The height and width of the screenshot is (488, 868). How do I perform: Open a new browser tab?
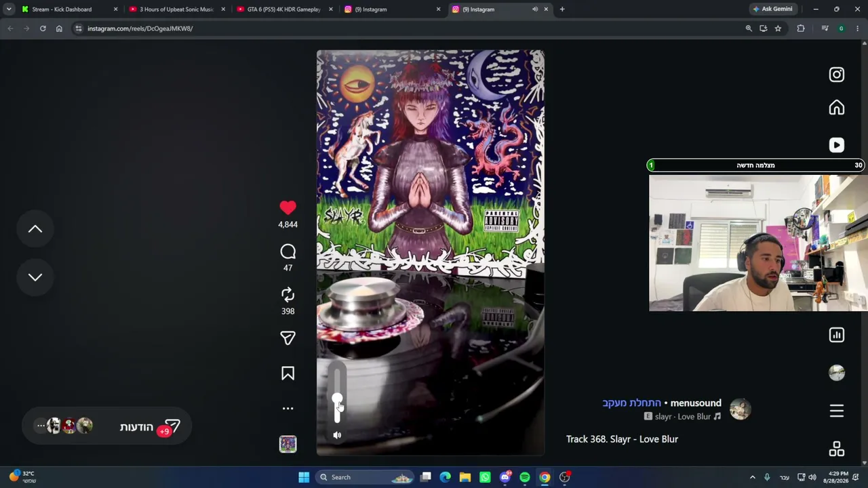tap(562, 9)
